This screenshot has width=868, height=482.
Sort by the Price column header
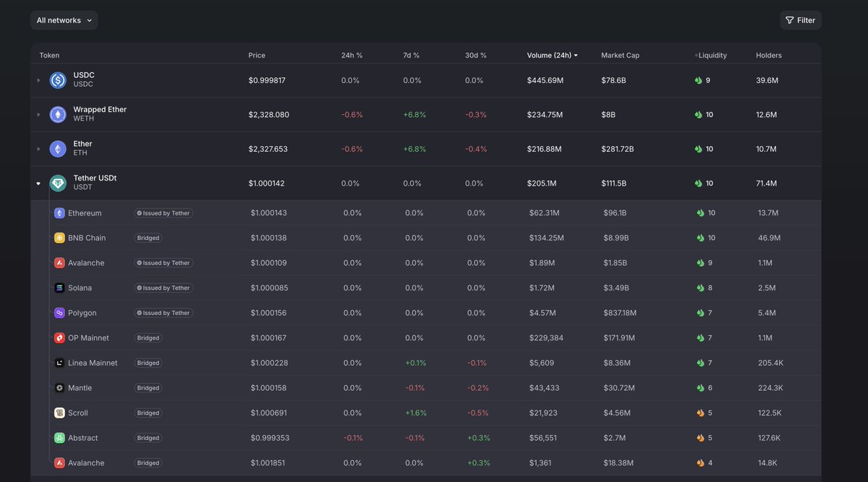tap(257, 56)
